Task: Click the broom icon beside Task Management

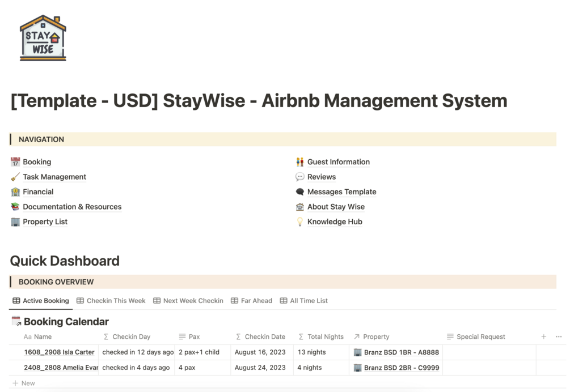Action: pyautogui.click(x=15, y=177)
